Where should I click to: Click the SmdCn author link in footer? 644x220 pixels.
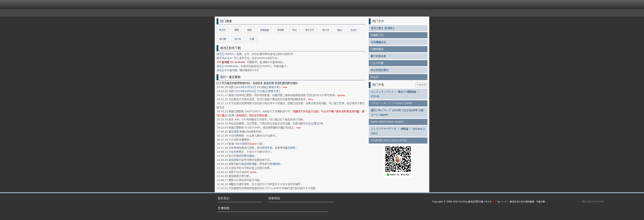tap(505, 202)
